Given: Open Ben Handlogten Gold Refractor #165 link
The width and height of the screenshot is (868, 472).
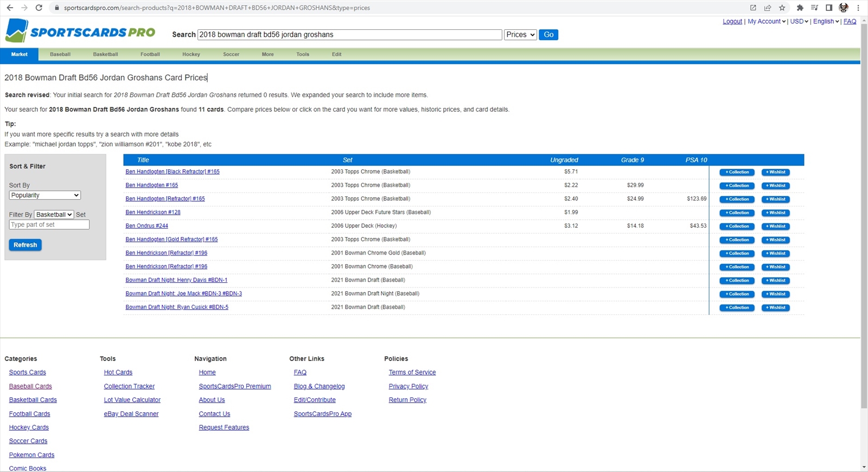Looking at the screenshot, I should point(171,240).
